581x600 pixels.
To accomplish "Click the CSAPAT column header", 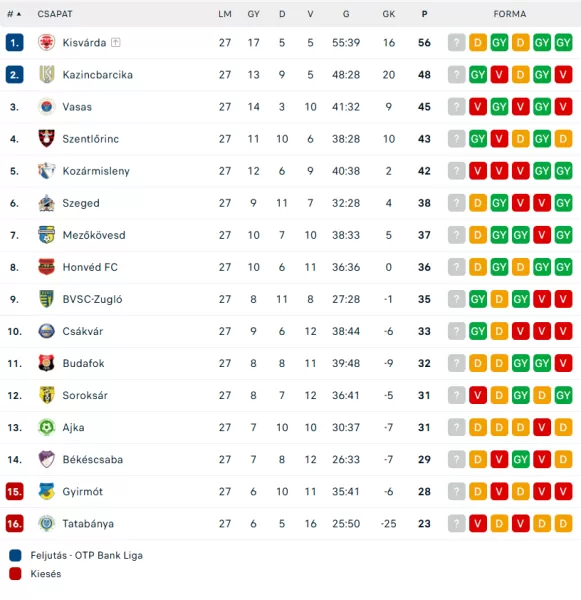I will point(55,14).
